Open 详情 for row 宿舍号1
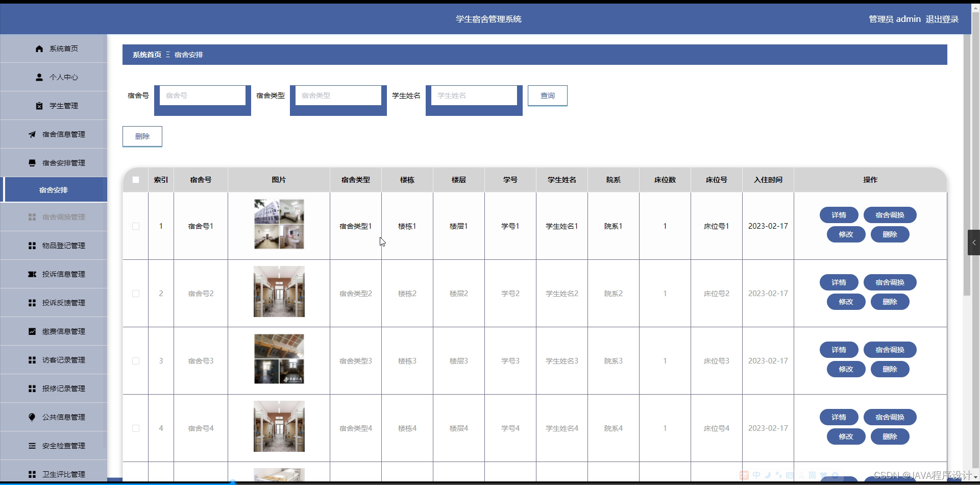The width and height of the screenshot is (980, 485). coord(839,215)
